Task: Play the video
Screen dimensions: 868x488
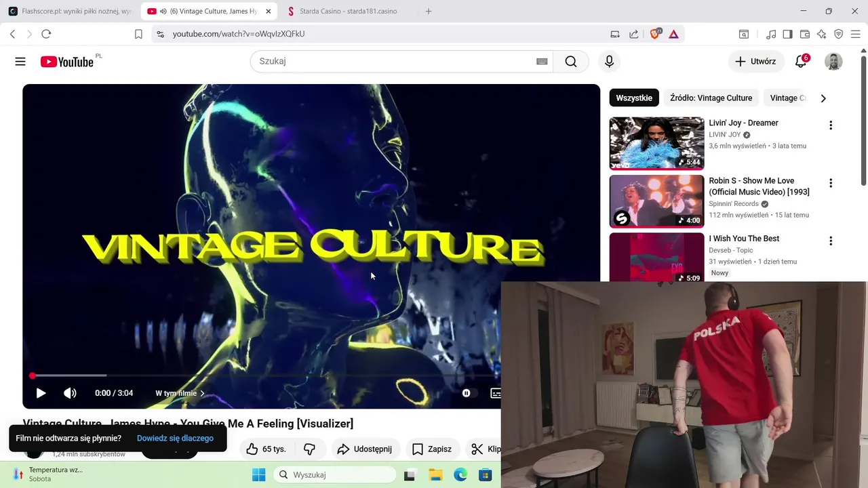Action: pos(41,393)
